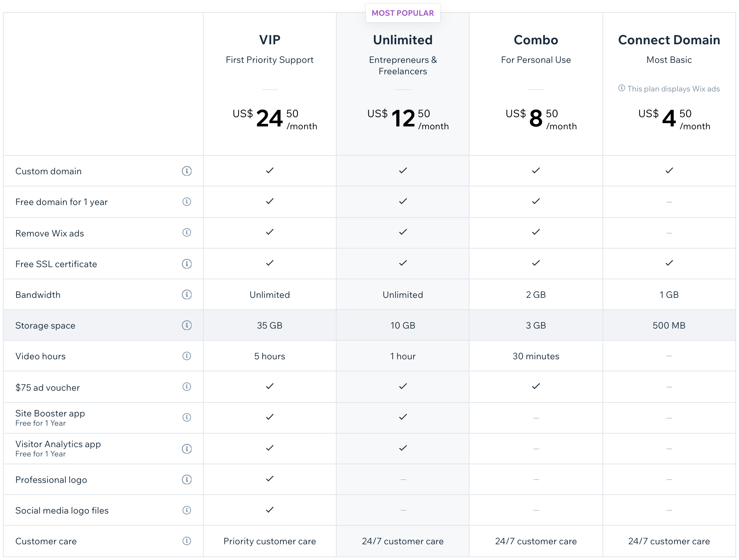
Task: Open the $75 ad voucher info icon
Action: [x=187, y=387]
